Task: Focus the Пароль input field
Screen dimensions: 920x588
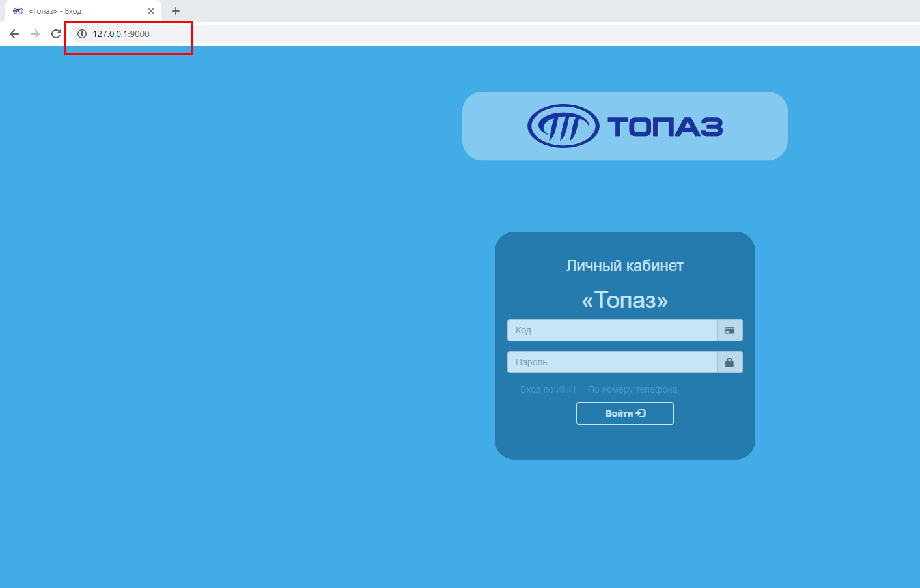Action: click(x=612, y=362)
